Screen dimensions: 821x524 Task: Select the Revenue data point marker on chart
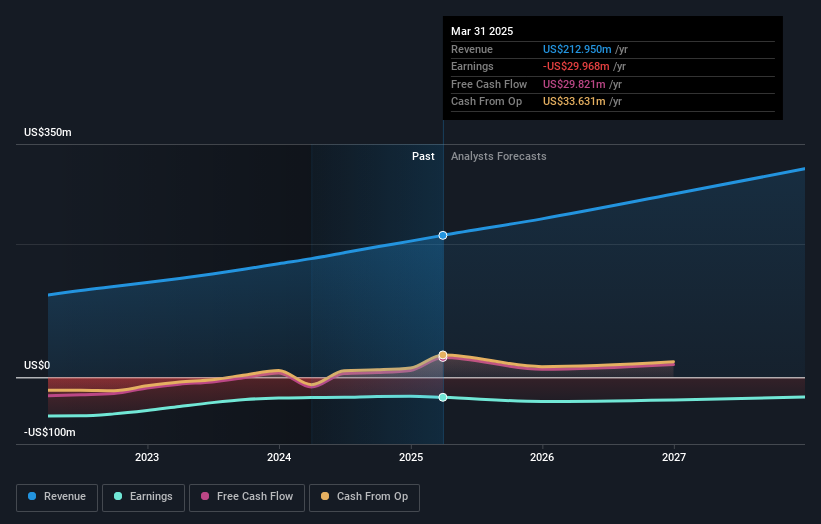tap(443, 236)
